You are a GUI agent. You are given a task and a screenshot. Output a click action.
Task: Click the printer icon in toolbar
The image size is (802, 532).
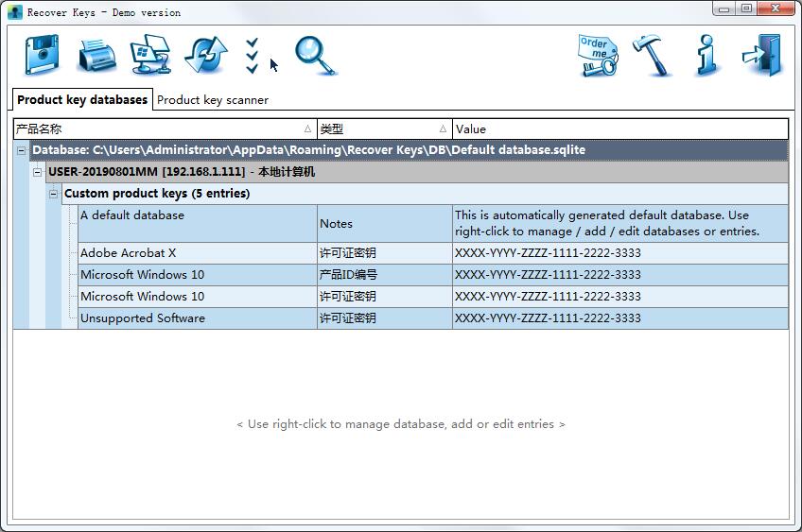[x=96, y=56]
